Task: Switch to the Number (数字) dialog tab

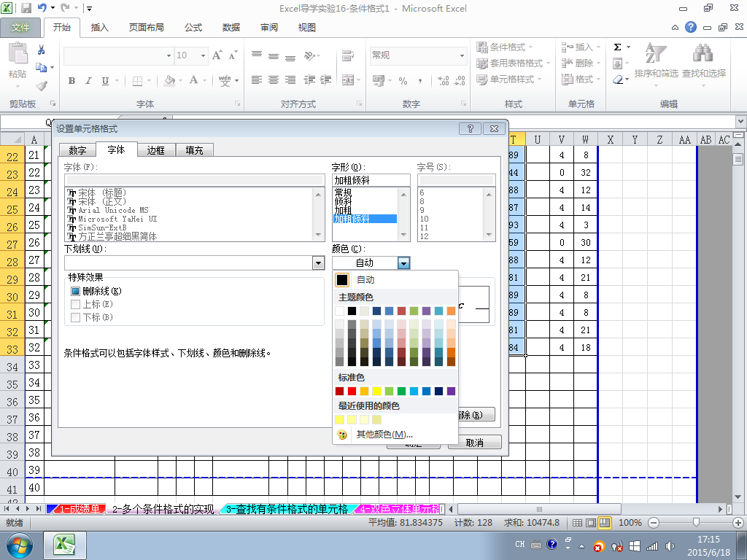Action: (x=77, y=150)
